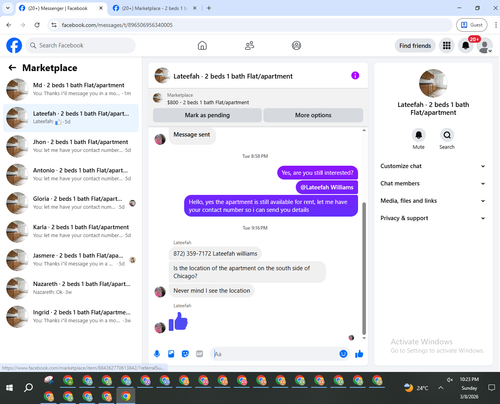This screenshot has width=500, height=404.
Task: Open the weather widget showing 24°C
Action: point(416,388)
